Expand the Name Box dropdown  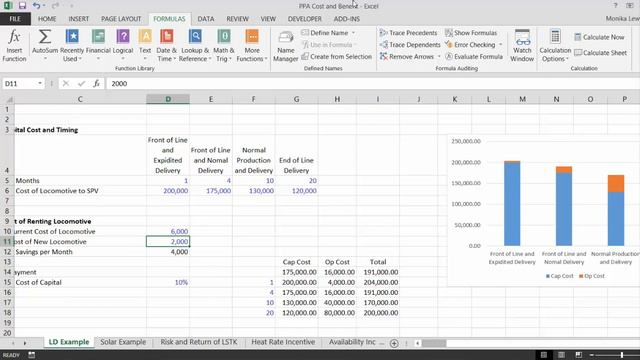click(x=40, y=83)
